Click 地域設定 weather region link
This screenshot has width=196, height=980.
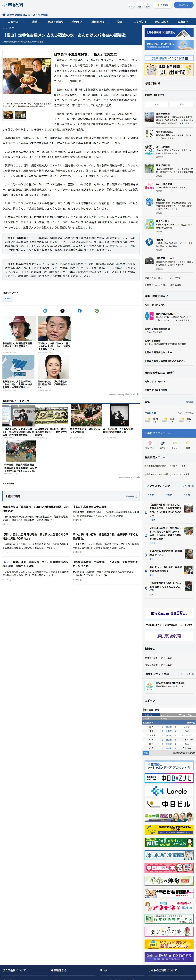pos(189,402)
